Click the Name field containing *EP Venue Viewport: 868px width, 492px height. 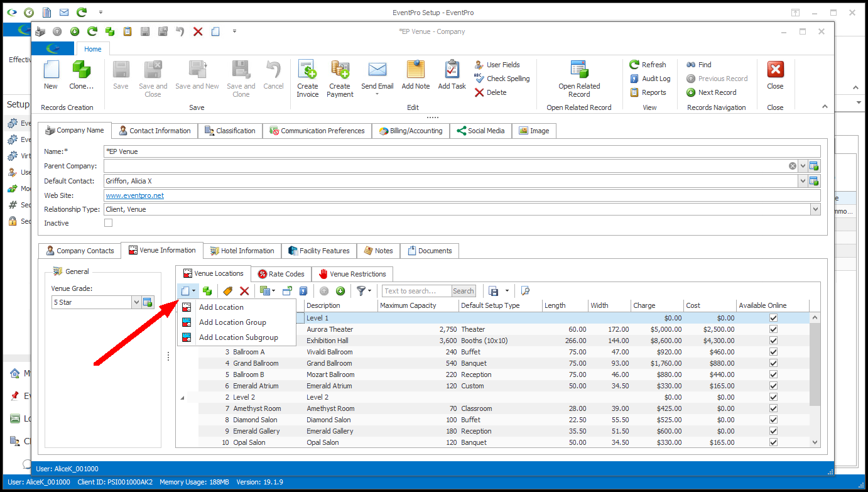pos(462,151)
